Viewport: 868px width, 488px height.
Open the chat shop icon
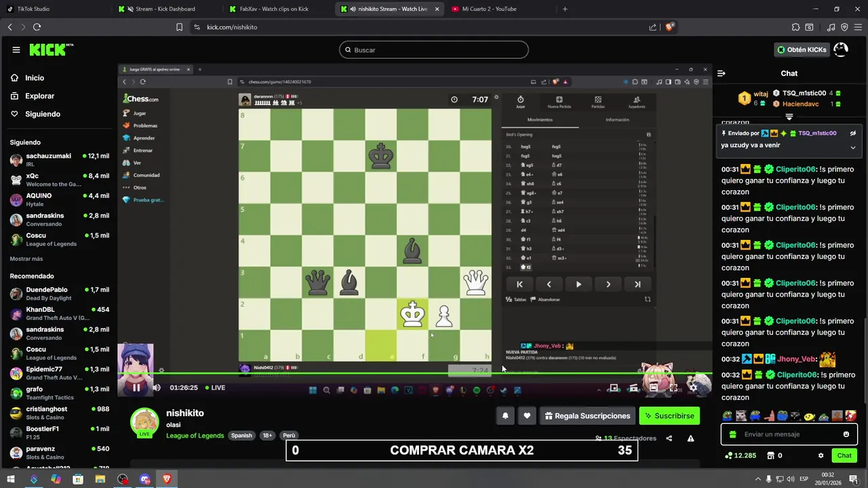coord(771,455)
